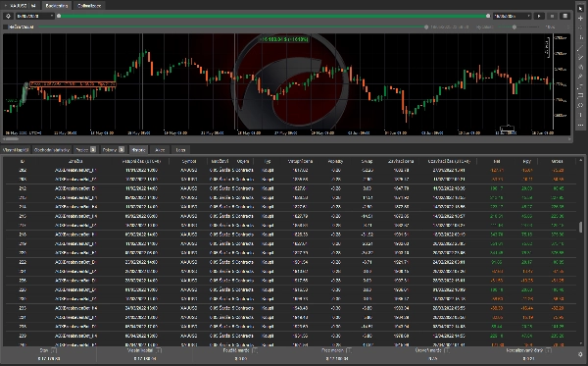Click the history table vertical scrollbar thumb

pyautogui.click(x=581, y=227)
